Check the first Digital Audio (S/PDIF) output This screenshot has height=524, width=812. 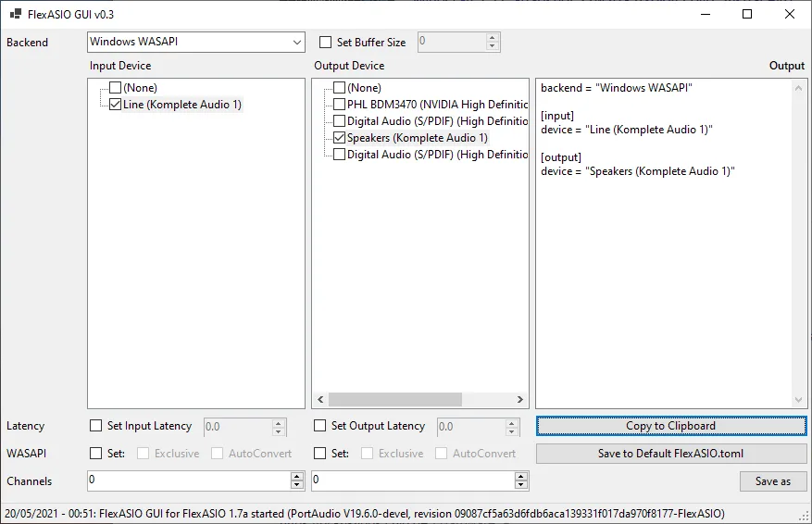[339, 120]
